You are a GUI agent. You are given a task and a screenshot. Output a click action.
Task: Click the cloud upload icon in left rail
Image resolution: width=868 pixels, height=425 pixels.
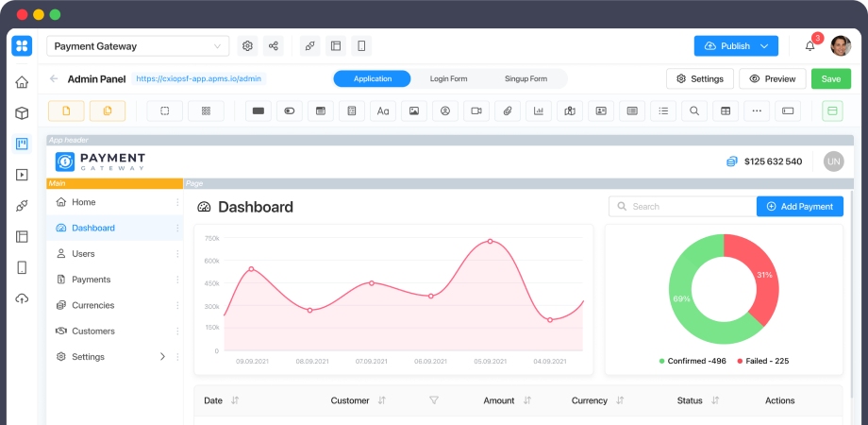[22, 299]
